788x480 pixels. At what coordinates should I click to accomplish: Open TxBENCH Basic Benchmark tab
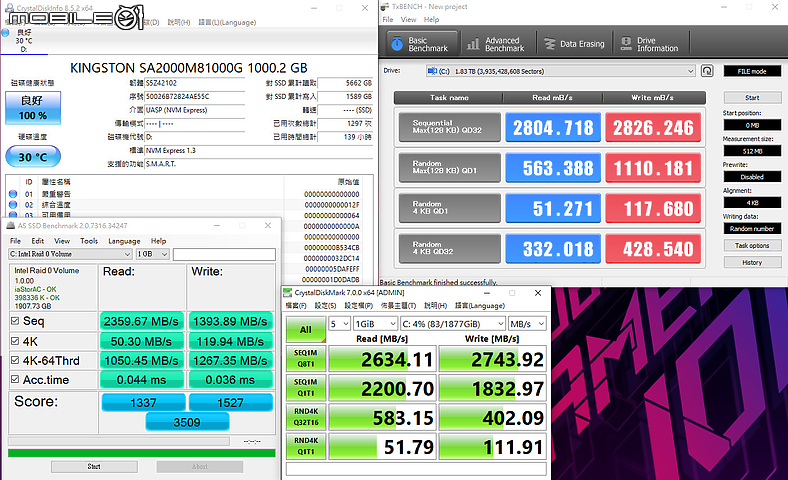pos(422,44)
